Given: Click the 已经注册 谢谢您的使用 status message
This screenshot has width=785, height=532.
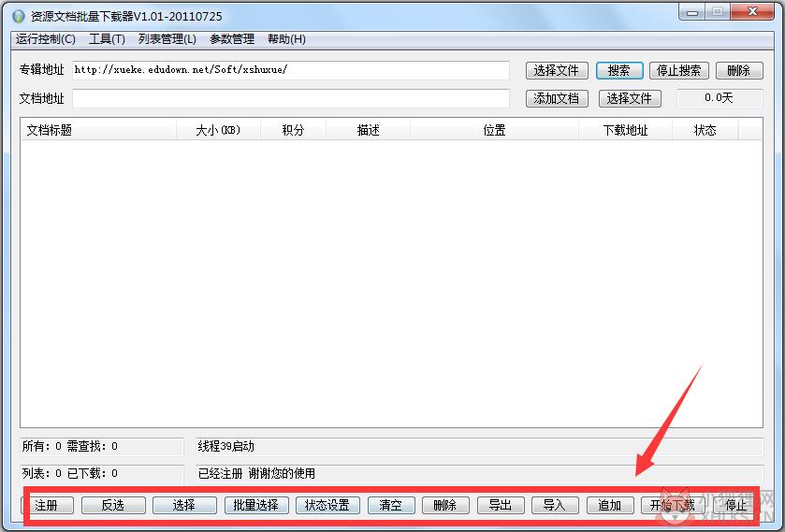Looking at the screenshot, I should pos(256,473).
